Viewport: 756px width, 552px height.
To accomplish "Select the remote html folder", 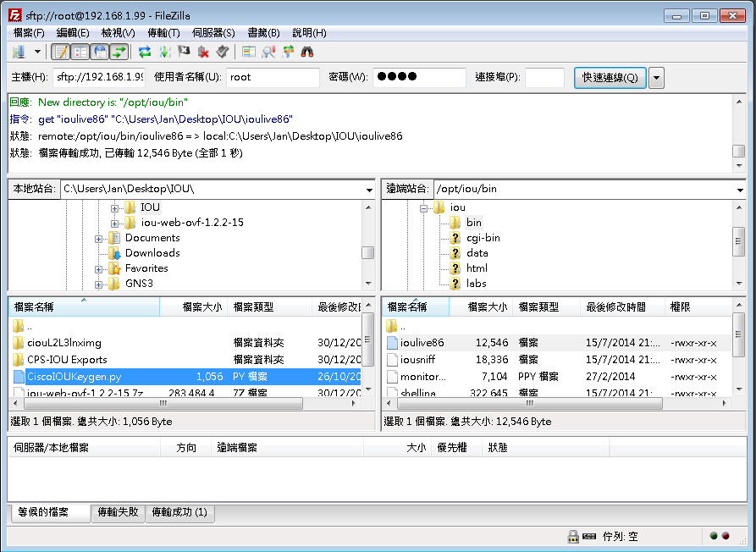I will 477,268.
